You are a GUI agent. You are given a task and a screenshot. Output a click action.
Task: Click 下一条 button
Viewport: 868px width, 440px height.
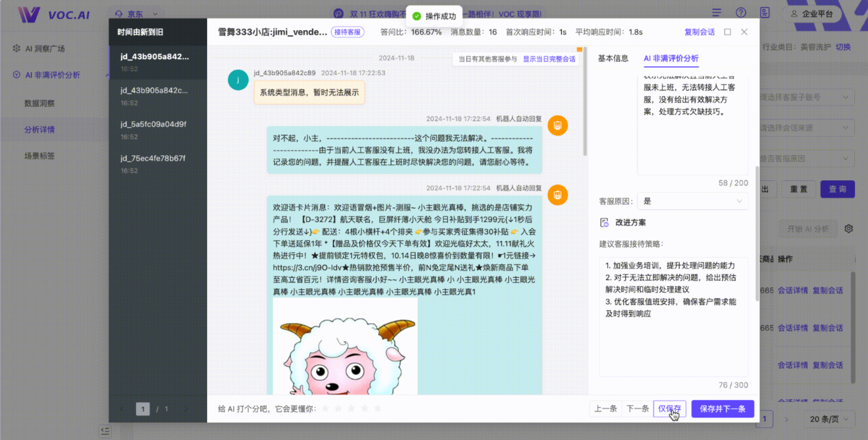[637, 409]
